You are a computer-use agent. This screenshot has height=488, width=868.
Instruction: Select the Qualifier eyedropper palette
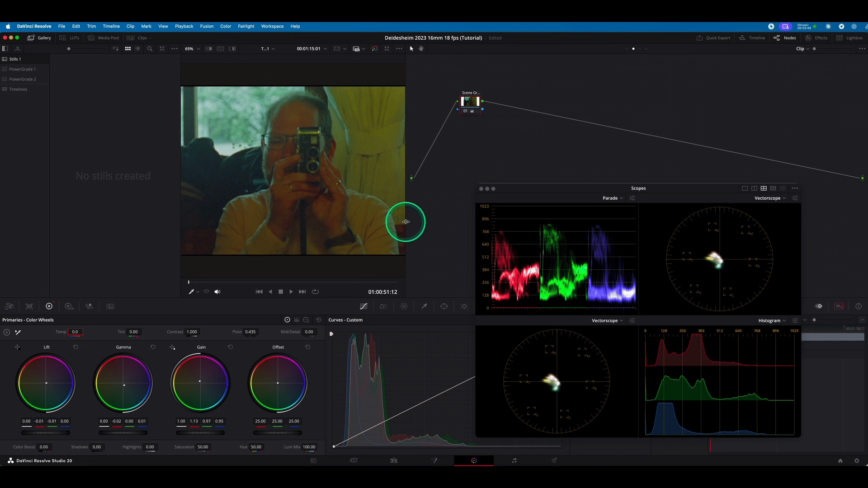coord(424,306)
